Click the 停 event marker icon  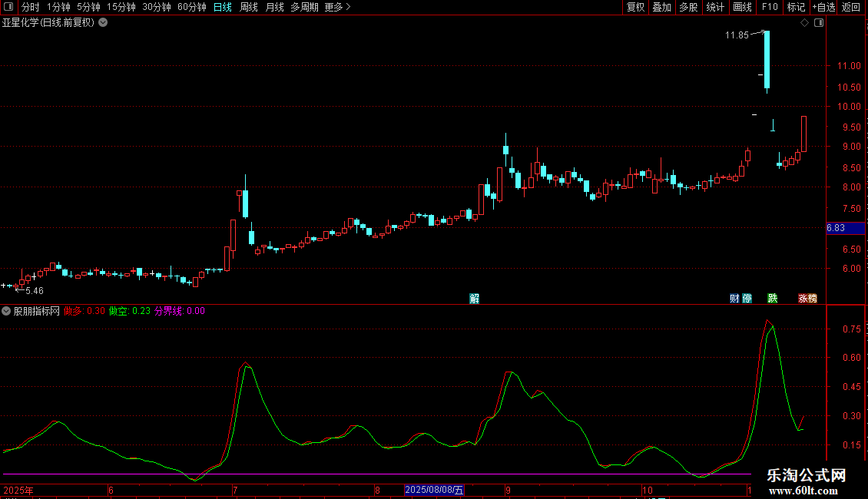click(x=747, y=299)
